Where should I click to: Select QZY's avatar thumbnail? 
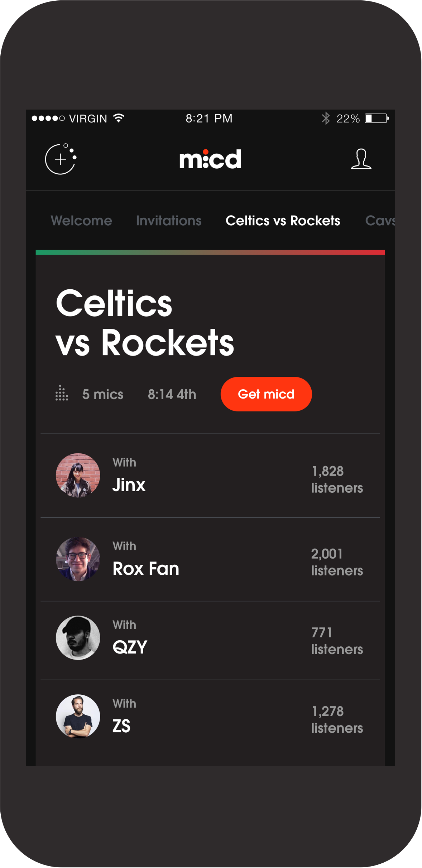(x=78, y=638)
